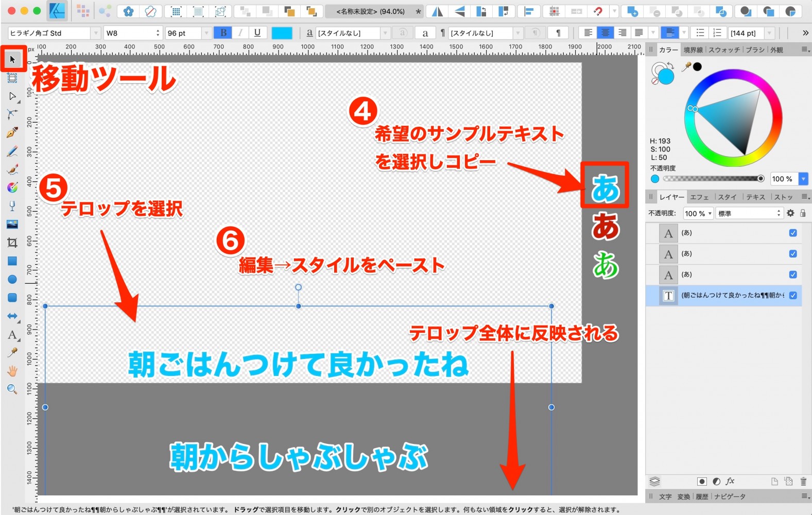This screenshot has height=515, width=812.
Task: Select the Fill (gradient) tool
Action: pyautogui.click(x=12, y=187)
